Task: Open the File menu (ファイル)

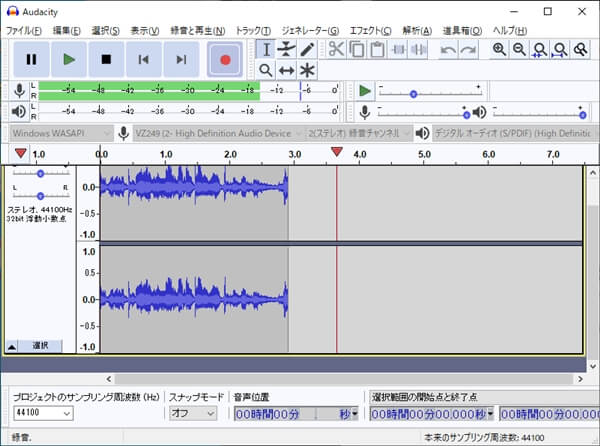Action: [x=24, y=31]
